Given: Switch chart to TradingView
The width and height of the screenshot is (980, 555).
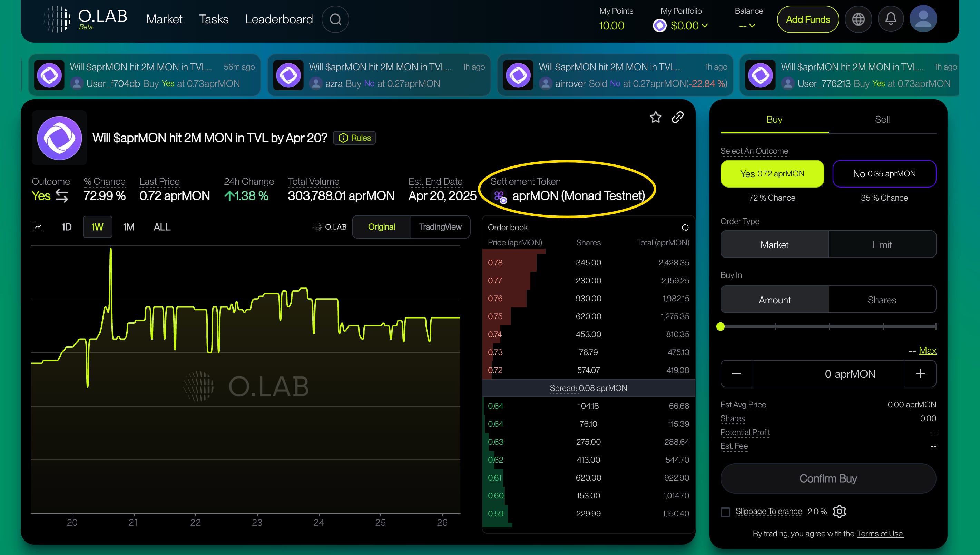Looking at the screenshot, I should point(440,227).
